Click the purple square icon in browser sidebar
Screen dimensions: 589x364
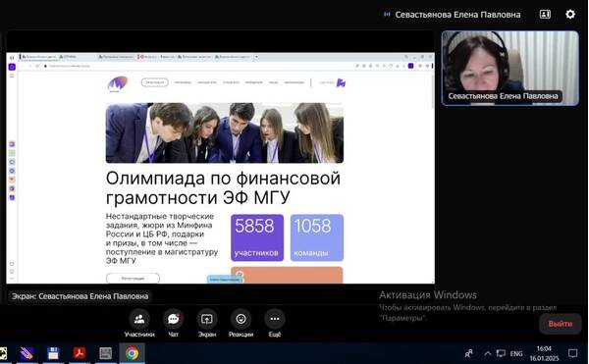coord(12,67)
